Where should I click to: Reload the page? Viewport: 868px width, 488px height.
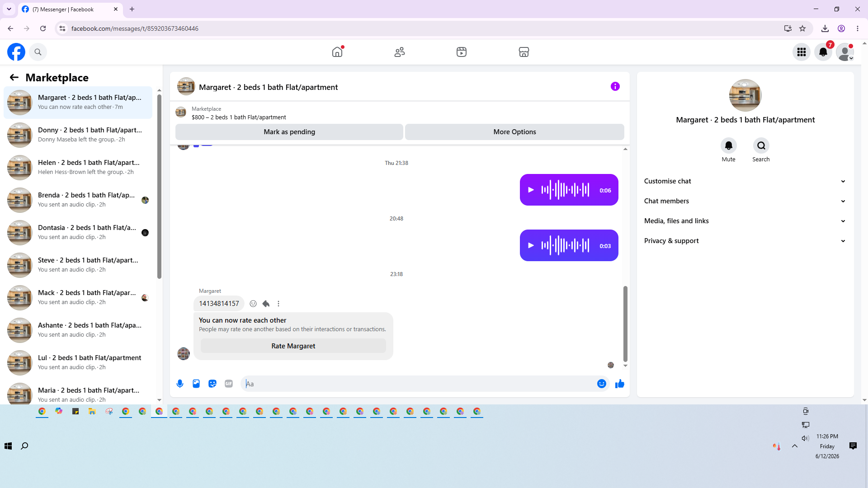coord(43,28)
